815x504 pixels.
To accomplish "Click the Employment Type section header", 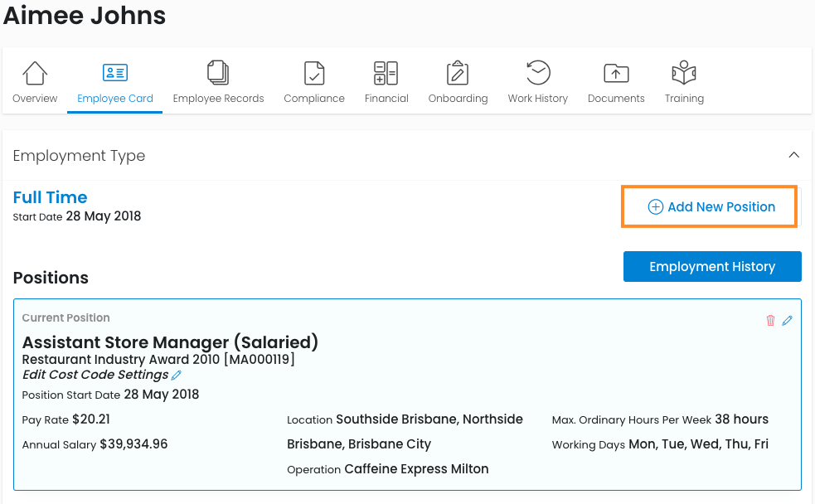I will [x=80, y=156].
